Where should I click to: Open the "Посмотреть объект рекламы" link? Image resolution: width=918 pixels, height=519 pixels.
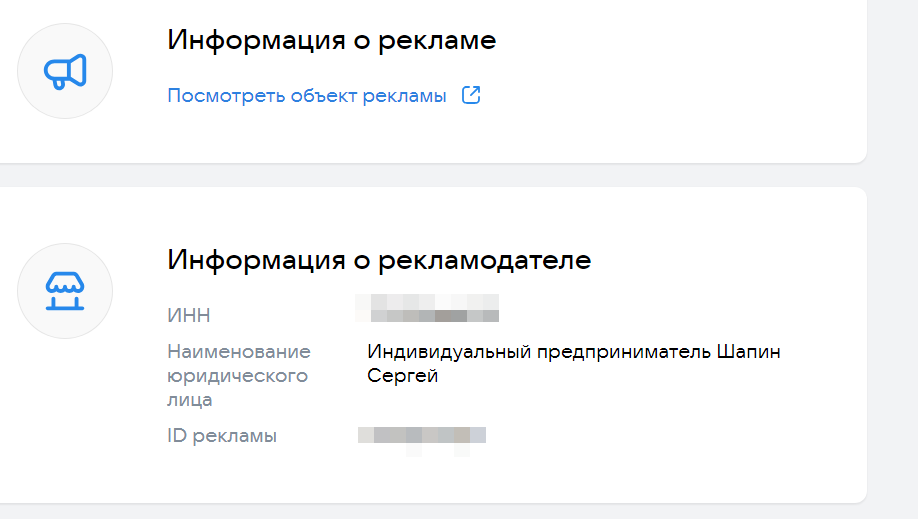tap(307, 96)
